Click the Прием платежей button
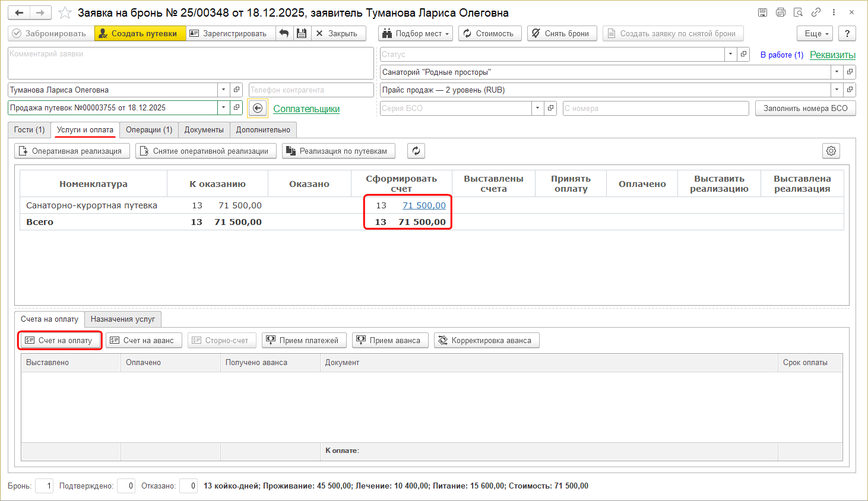This screenshot has width=868, height=501. 304,340
